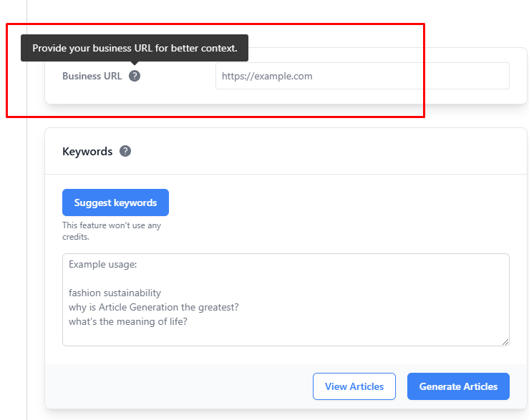The image size is (529, 420).
Task: Click the Keywords section heading
Action: coord(87,152)
